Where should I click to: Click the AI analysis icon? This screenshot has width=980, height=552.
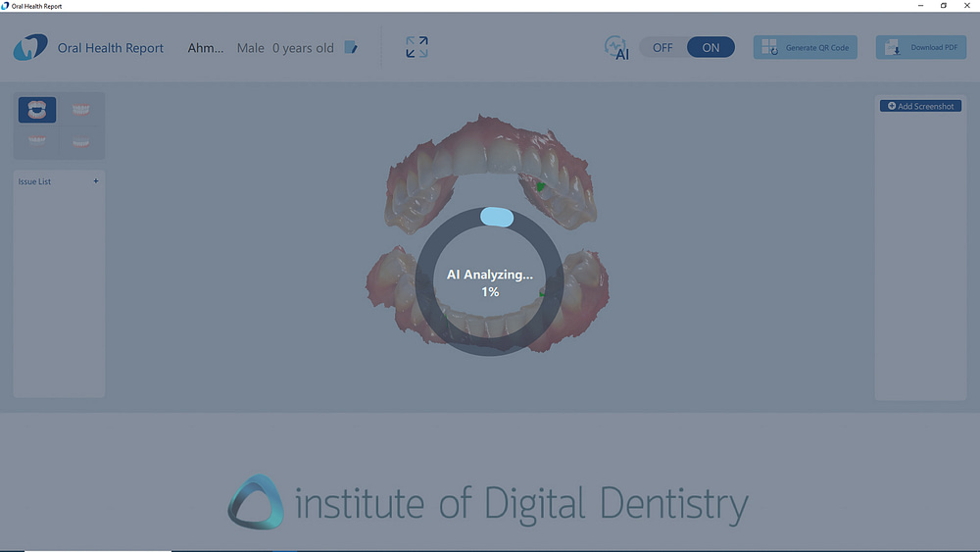pyautogui.click(x=616, y=48)
